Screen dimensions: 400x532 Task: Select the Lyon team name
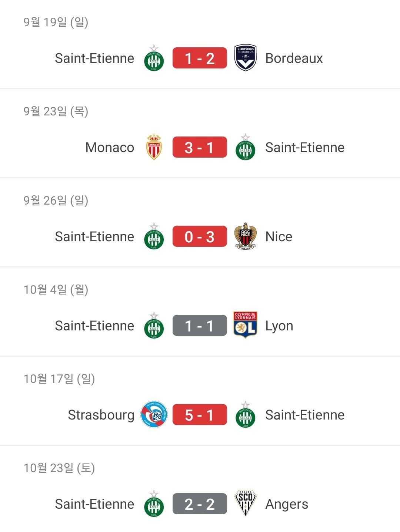point(279,326)
